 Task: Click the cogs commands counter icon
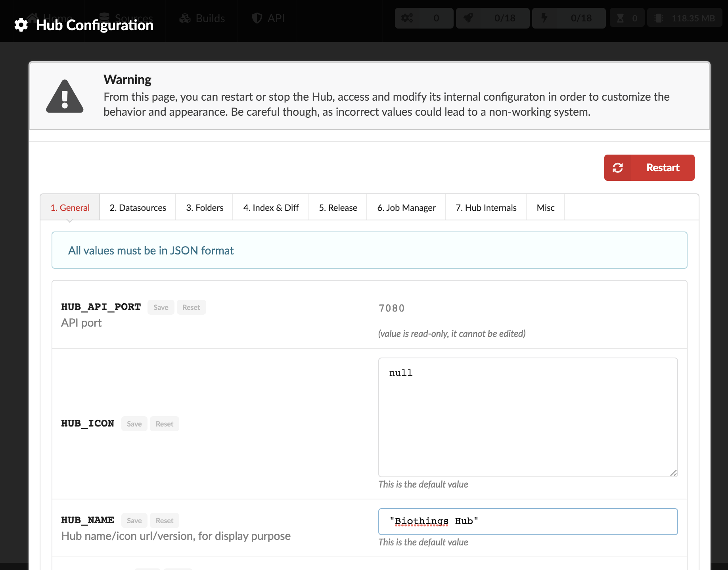(407, 18)
